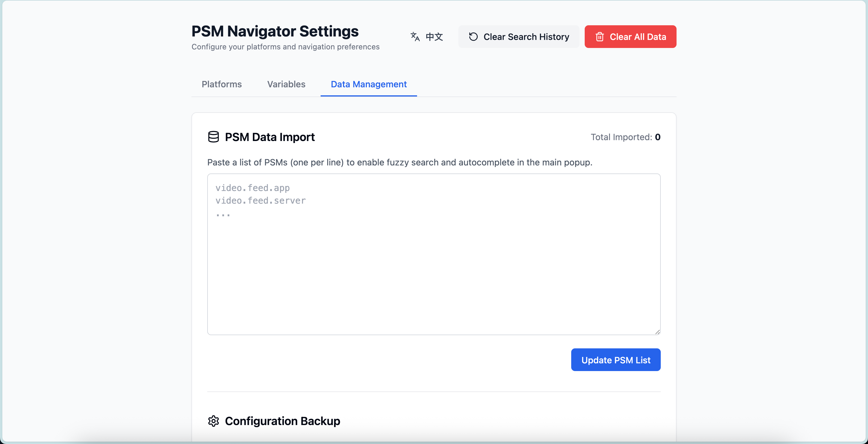Open the Platforms tab

(221, 84)
